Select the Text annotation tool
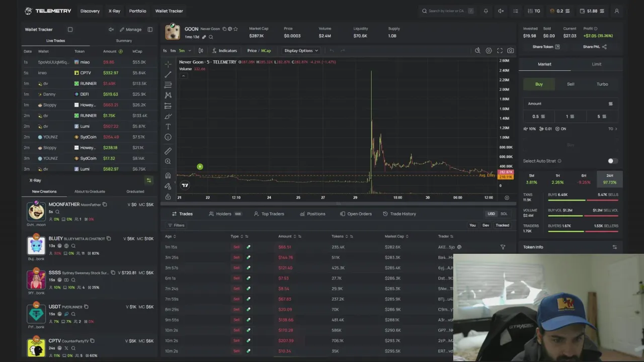Screen dimensions: 644x362 point(168,127)
